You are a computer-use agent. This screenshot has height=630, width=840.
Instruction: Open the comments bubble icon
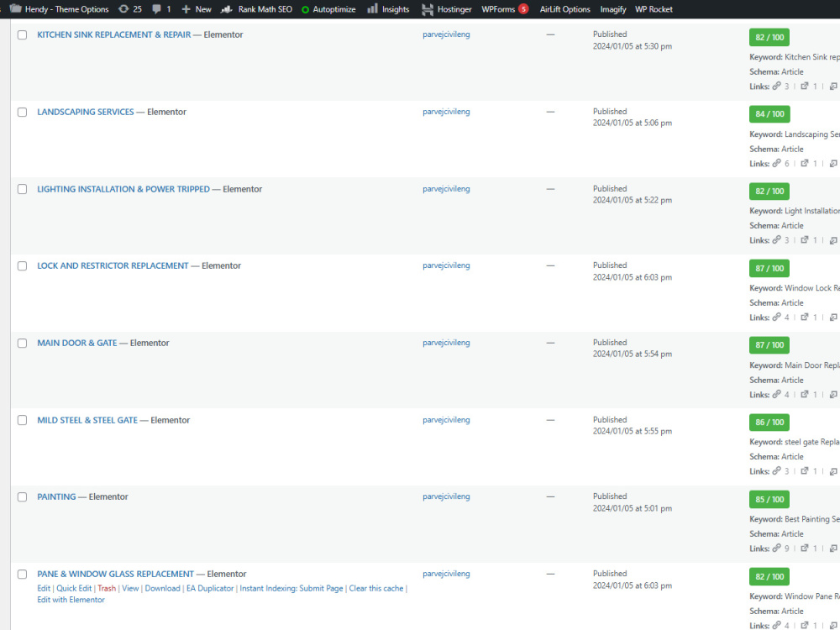click(x=156, y=9)
